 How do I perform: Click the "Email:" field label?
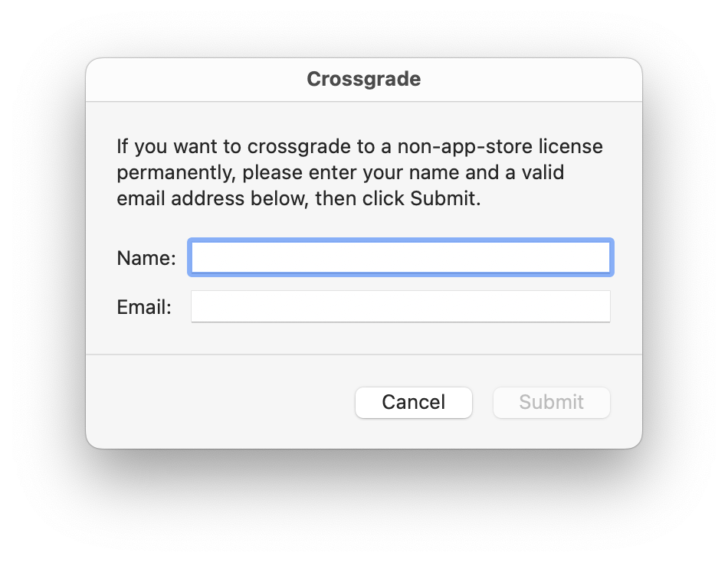(x=144, y=307)
